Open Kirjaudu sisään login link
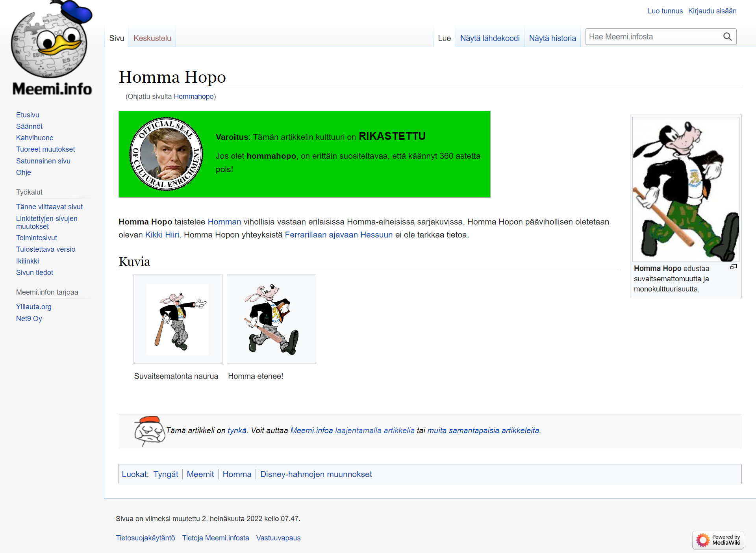This screenshot has height=553, width=756. tap(712, 11)
